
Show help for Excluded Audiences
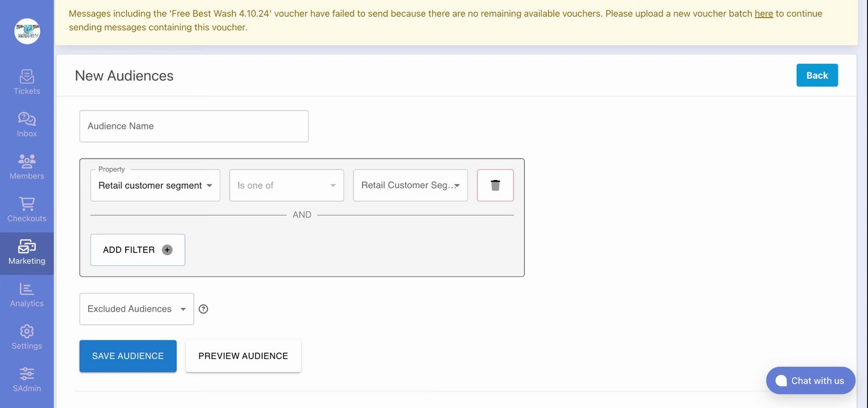(204, 309)
